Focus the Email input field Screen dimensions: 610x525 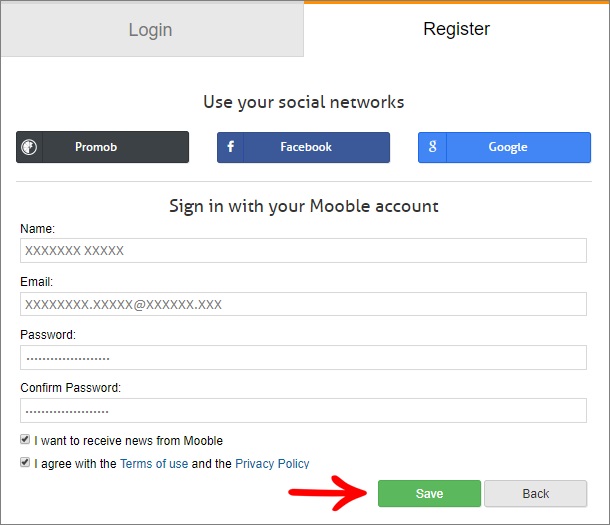point(303,304)
